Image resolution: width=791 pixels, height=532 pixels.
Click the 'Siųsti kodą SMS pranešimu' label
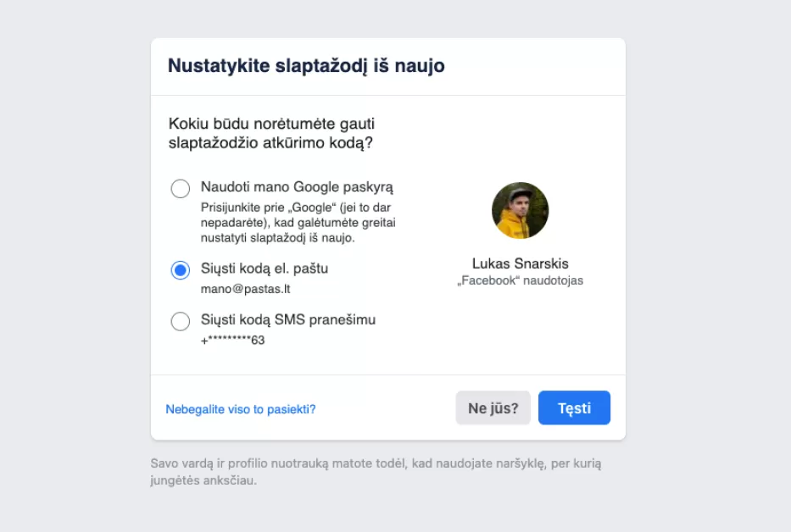288,319
